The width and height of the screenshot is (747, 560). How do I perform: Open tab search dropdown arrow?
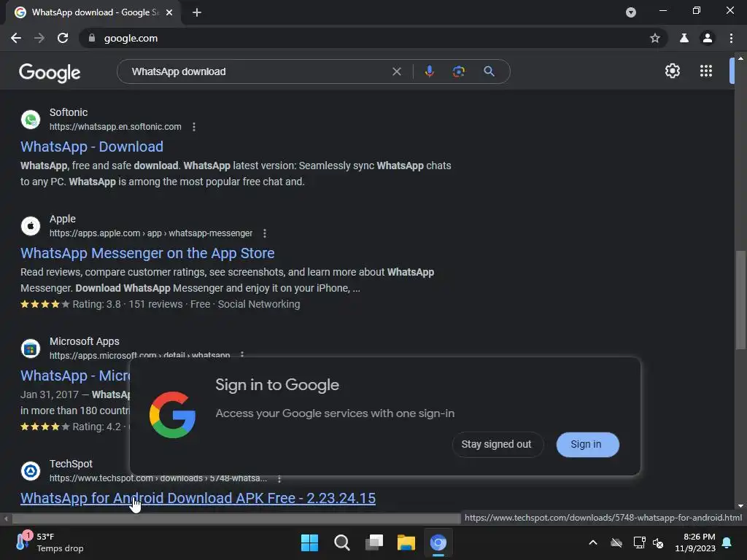(x=631, y=12)
